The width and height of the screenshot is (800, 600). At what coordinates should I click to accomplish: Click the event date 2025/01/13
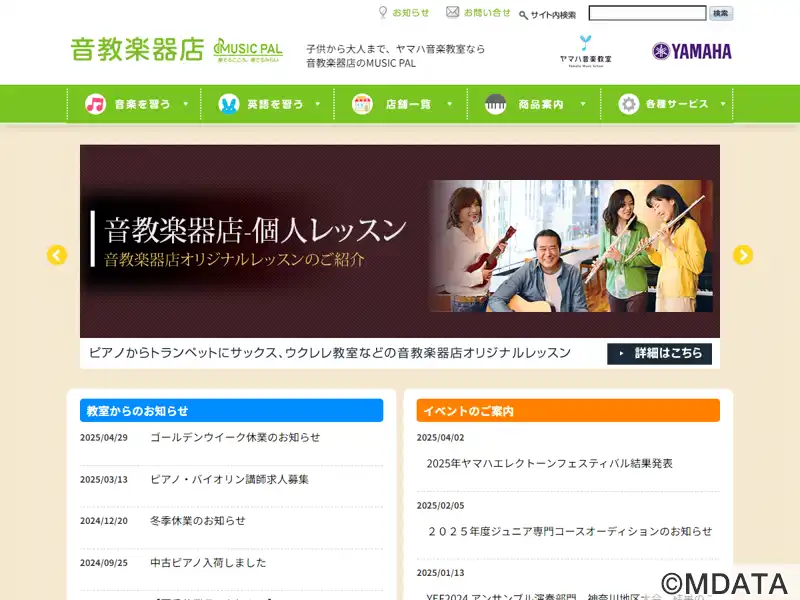(441, 573)
